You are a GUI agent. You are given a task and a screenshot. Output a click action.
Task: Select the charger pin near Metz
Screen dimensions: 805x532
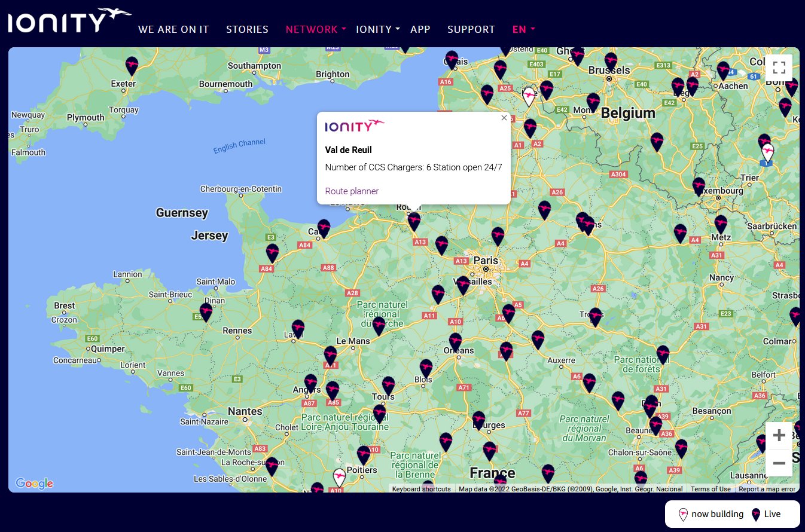coord(721,224)
